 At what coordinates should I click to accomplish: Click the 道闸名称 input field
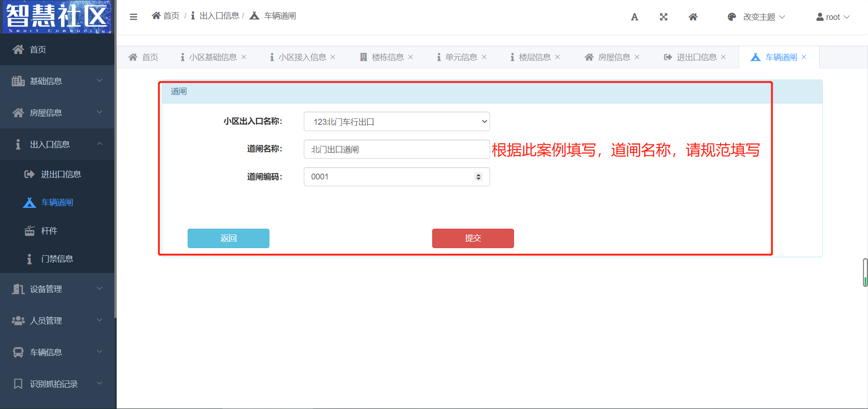tap(396, 149)
